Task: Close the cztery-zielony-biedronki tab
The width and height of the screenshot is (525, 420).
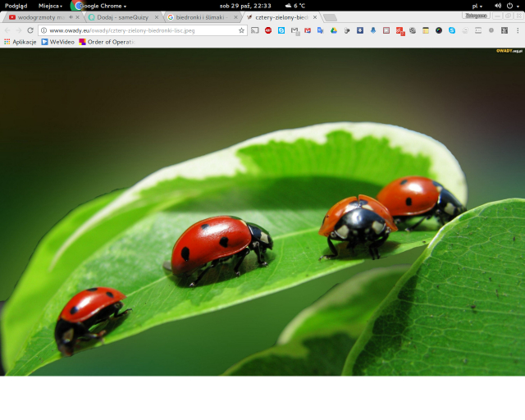Action: click(315, 17)
